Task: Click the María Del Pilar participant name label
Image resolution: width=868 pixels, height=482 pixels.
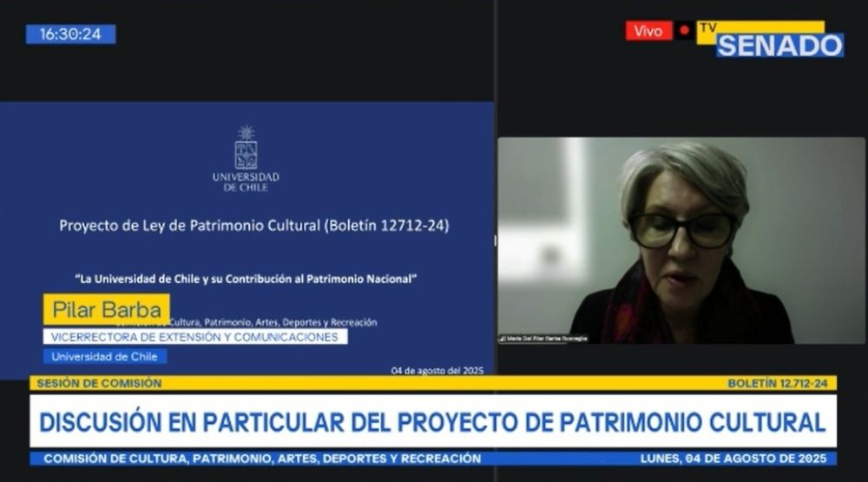Action: [x=547, y=339]
